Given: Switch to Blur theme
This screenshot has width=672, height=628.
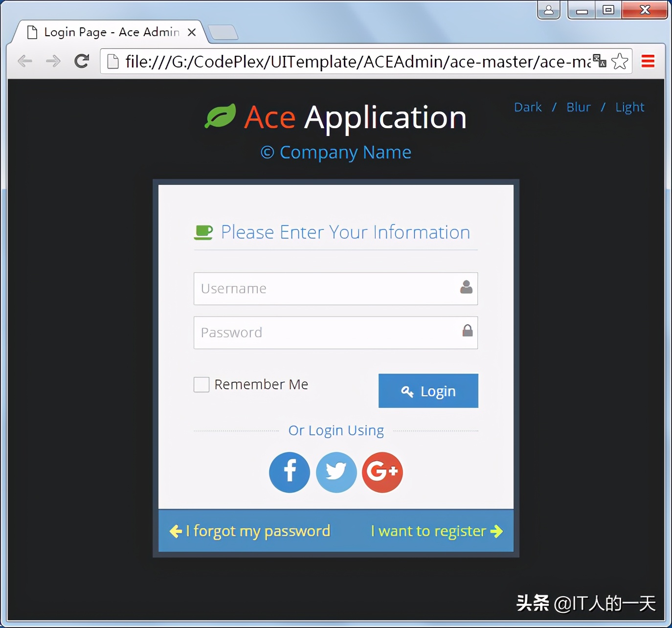Looking at the screenshot, I should click(579, 107).
